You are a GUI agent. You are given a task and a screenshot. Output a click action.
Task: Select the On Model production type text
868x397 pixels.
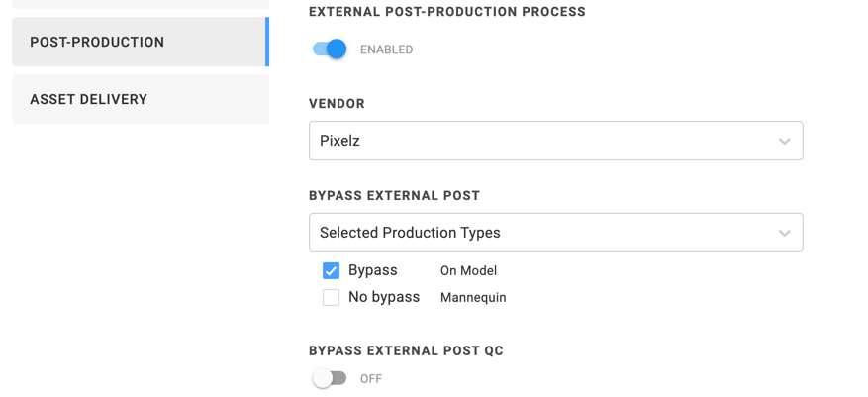(468, 271)
